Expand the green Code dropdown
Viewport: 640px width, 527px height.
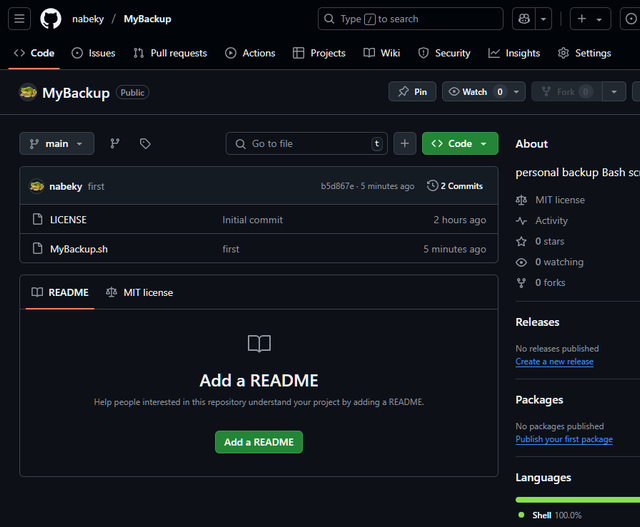[459, 144]
